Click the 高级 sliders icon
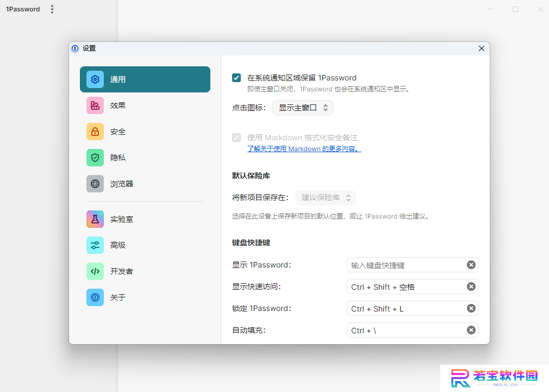The height and width of the screenshot is (392, 549). [95, 245]
